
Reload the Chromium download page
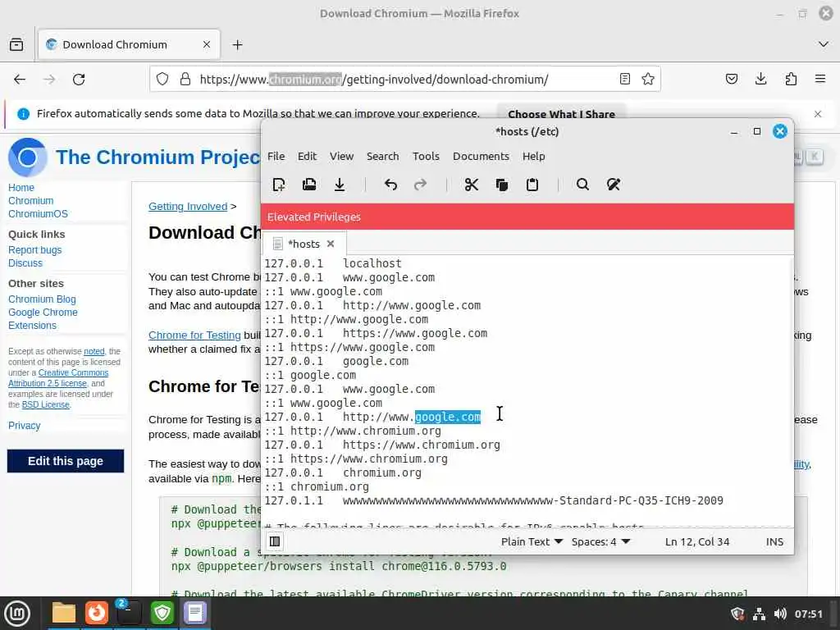tap(79, 80)
